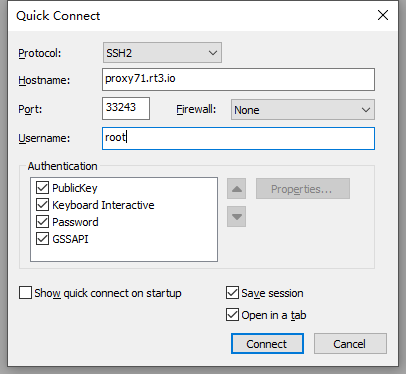Click the Port field showing 33243
Image resolution: width=406 pixels, height=374 pixels.
coord(126,108)
